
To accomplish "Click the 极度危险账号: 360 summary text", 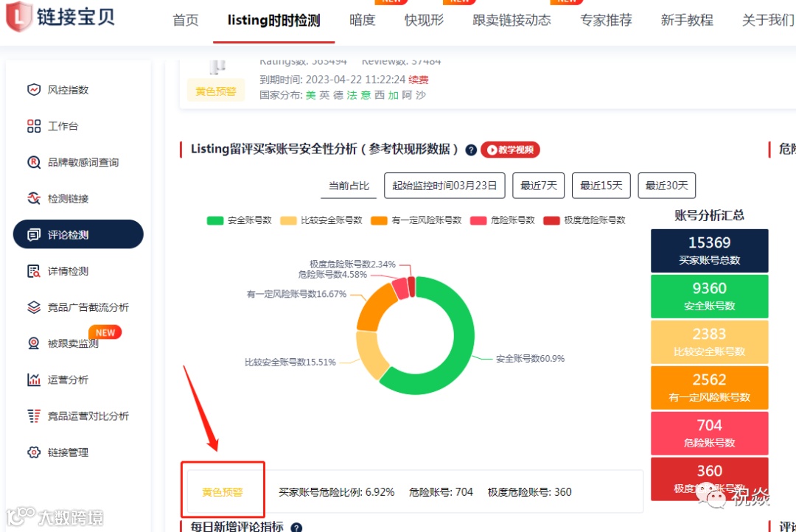I will (529, 492).
